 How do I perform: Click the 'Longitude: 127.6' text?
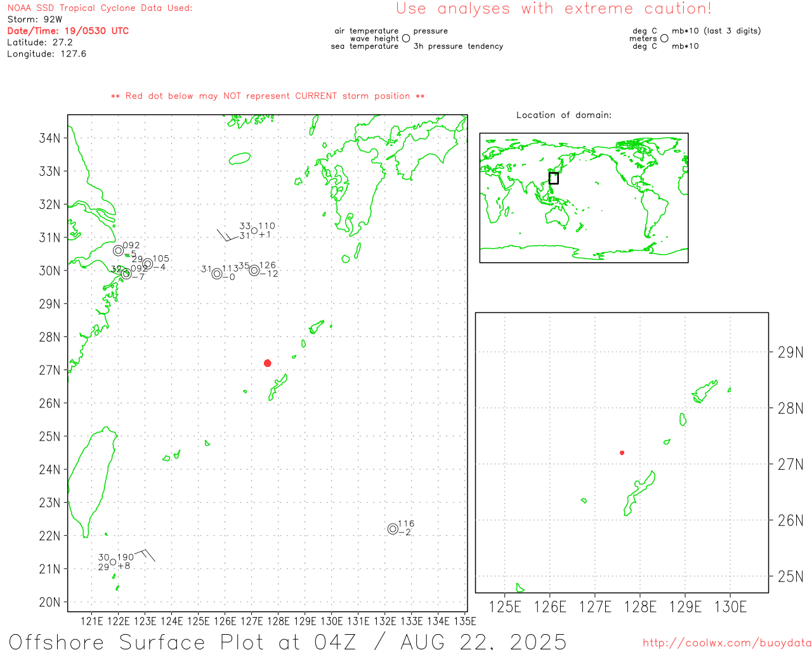[46, 53]
